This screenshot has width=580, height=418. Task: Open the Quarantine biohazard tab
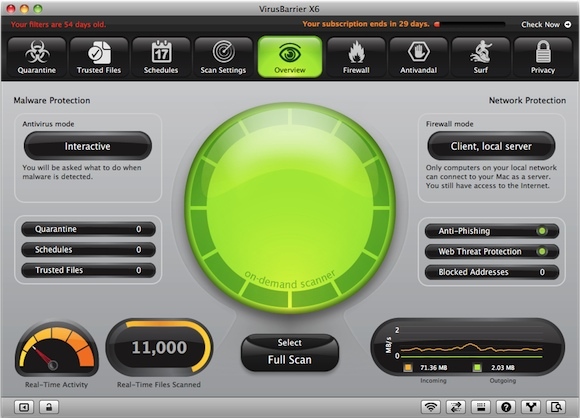[x=37, y=57]
